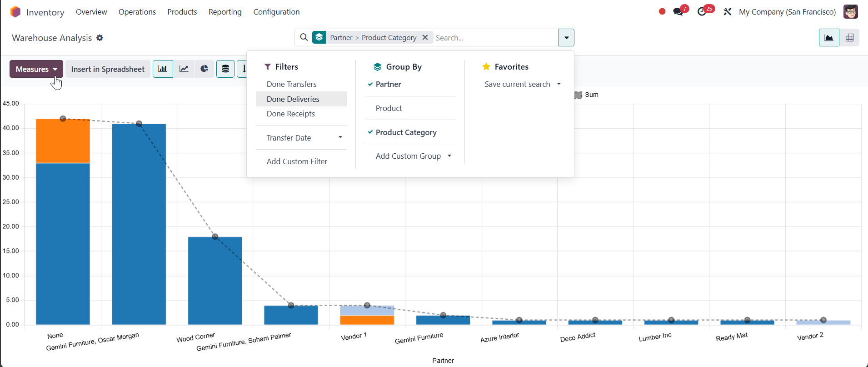Toggle stacked chart mode
This screenshot has height=367, width=868.
pos(225,69)
